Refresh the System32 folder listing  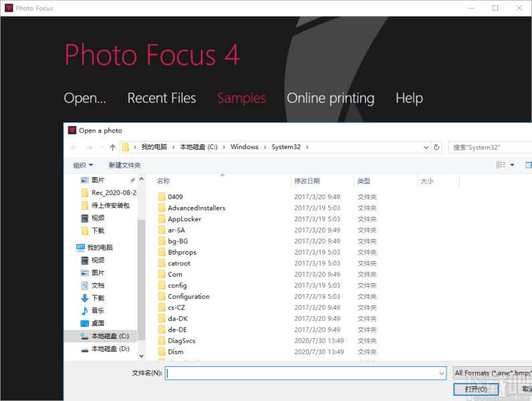click(x=436, y=147)
